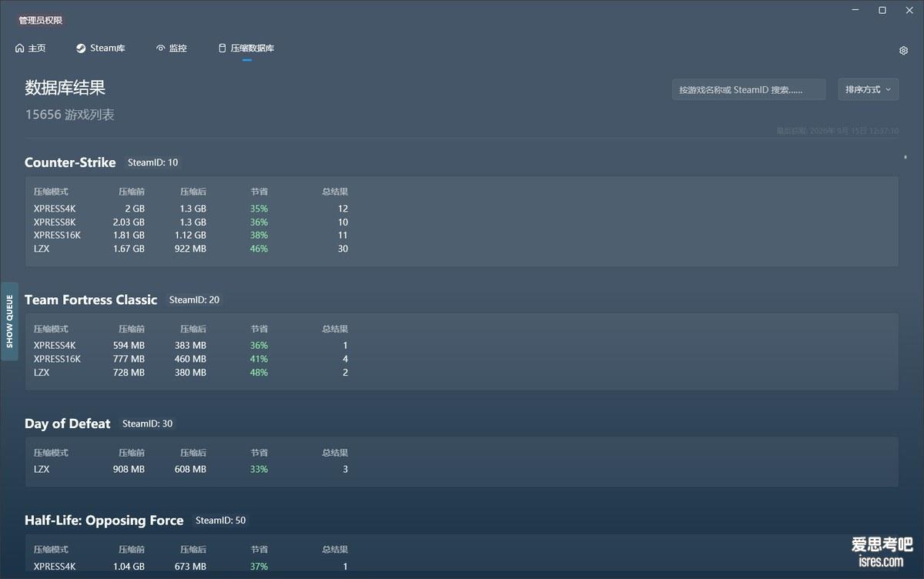Click the Team Fortress Classic title

pyautogui.click(x=91, y=300)
